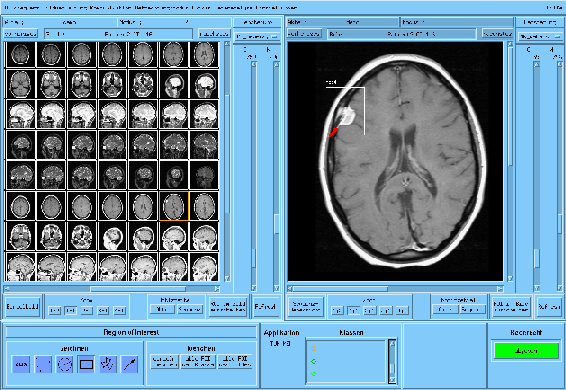Open the last axial thumbnail in the top row
This screenshot has height=390, width=566.
click(x=204, y=55)
